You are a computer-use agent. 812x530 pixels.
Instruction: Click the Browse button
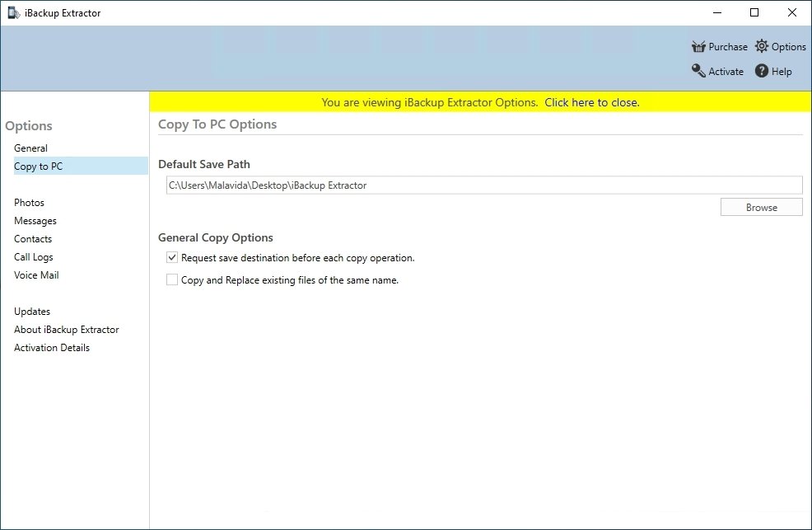pos(761,207)
